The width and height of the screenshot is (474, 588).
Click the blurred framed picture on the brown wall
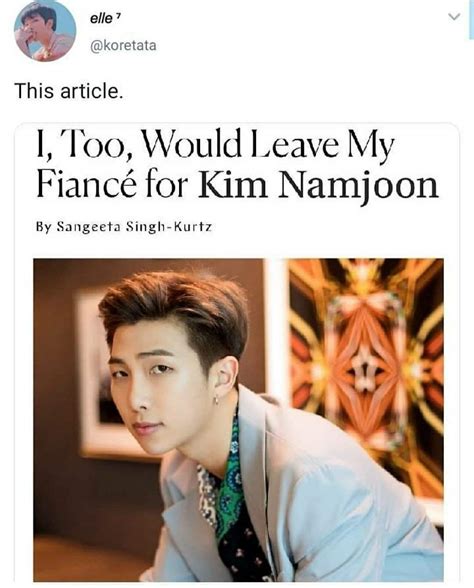94,375
